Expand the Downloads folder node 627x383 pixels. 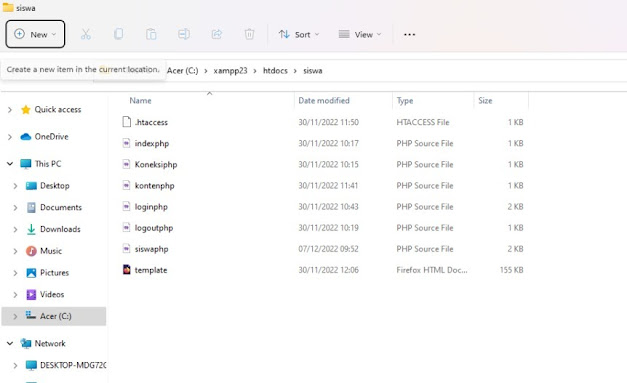(x=15, y=229)
